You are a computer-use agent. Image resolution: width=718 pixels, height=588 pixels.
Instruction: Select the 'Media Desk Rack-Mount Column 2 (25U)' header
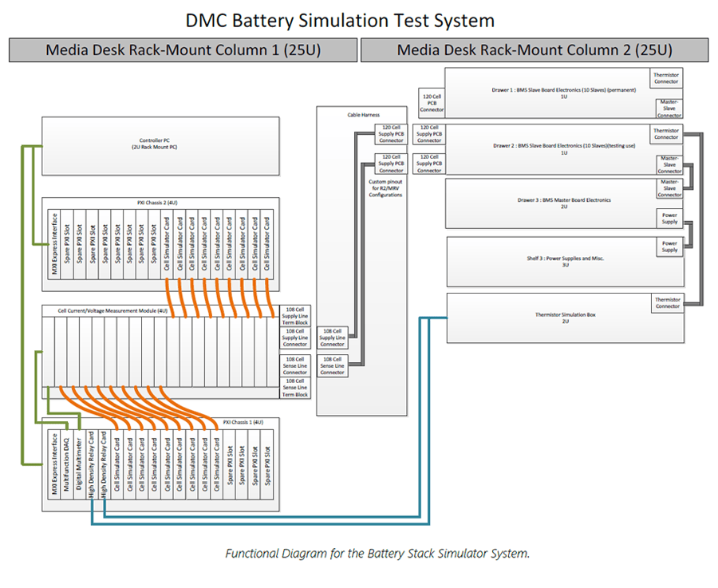[535, 50]
